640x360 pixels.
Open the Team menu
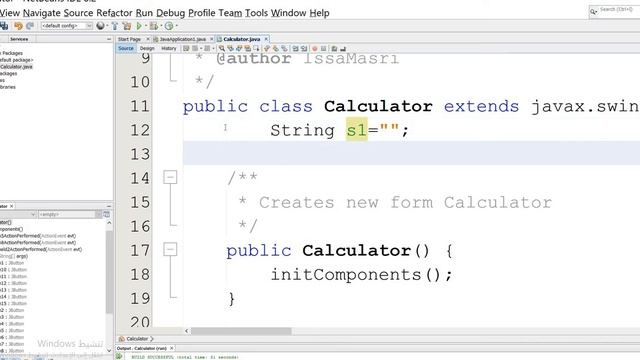pyautogui.click(x=230, y=13)
